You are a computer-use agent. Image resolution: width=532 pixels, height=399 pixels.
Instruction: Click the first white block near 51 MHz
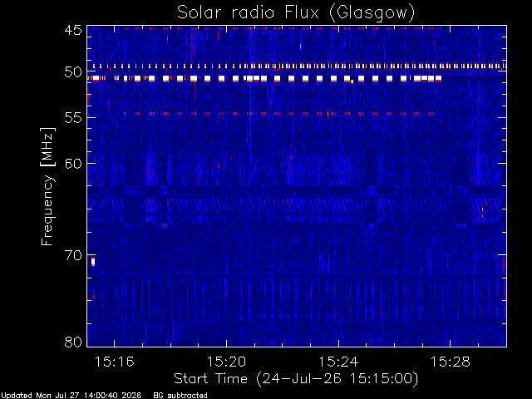point(96,78)
